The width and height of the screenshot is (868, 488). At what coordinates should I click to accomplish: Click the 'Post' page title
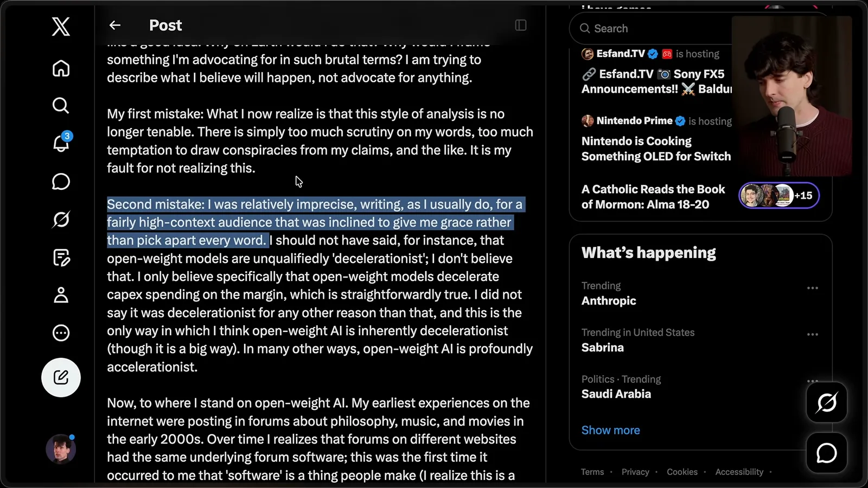[165, 25]
